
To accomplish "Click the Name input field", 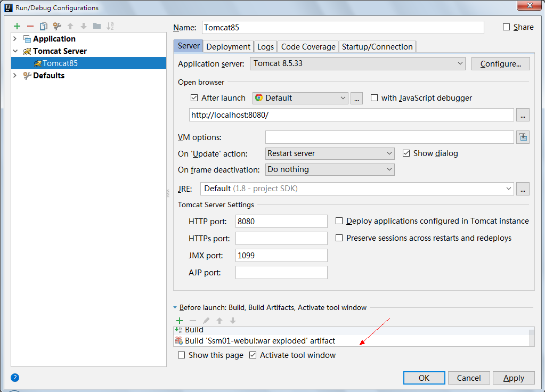I will (x=343, y=28).
